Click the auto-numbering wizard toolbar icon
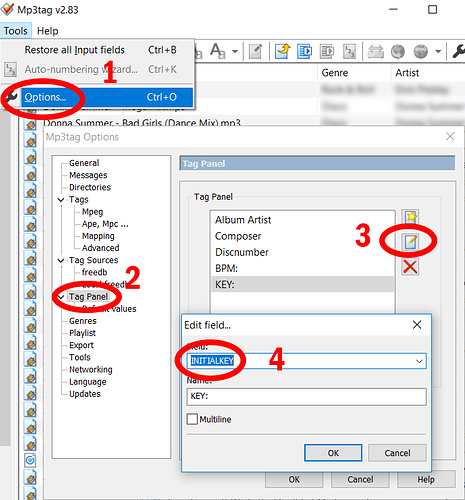465x500 pixels. (x=349, y=51)
